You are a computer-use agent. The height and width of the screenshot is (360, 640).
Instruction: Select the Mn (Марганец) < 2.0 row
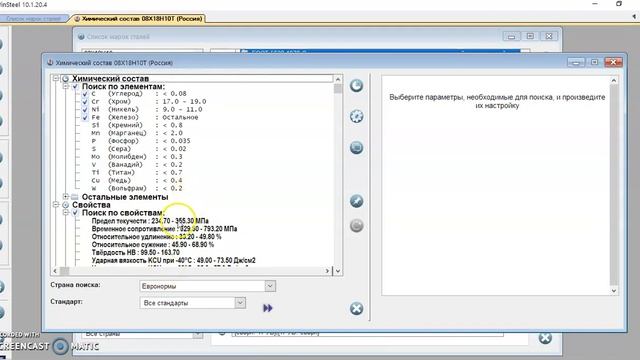[x=137, y=133]
